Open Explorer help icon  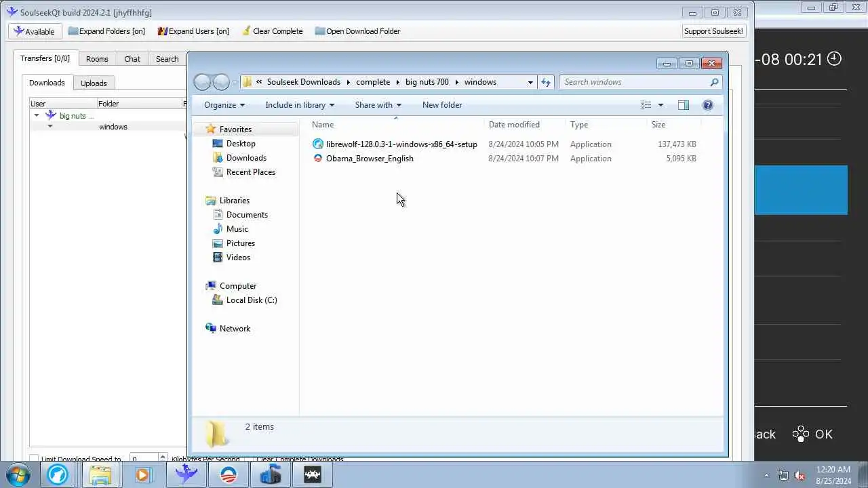coord(708,105)
